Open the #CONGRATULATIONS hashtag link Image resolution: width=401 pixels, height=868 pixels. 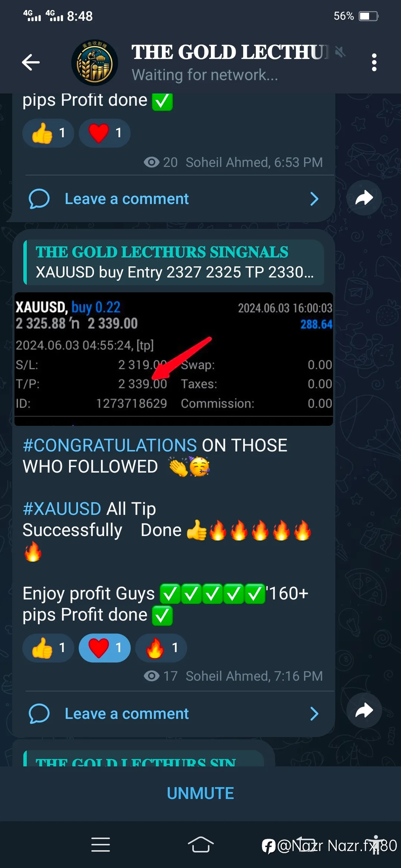coord(110,445)
